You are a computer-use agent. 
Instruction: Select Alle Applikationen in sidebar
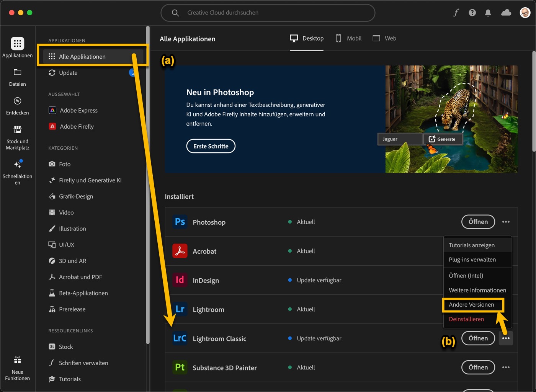click(x=92, y=57)
